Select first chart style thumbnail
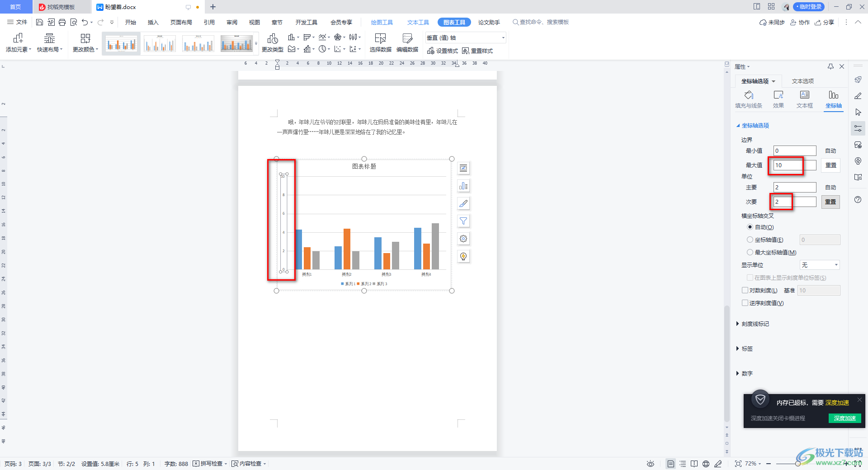Viewport: 868px width, 470px height. [121, 44]
